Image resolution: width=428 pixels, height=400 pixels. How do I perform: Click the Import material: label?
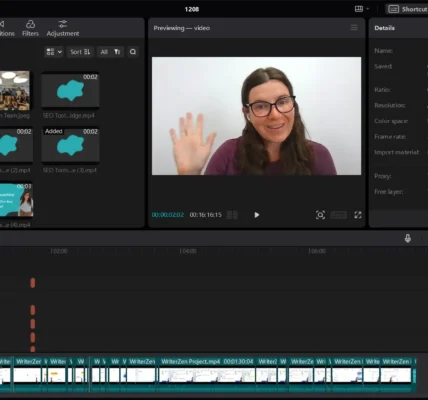pyautogui.click(x=397, y=152)
